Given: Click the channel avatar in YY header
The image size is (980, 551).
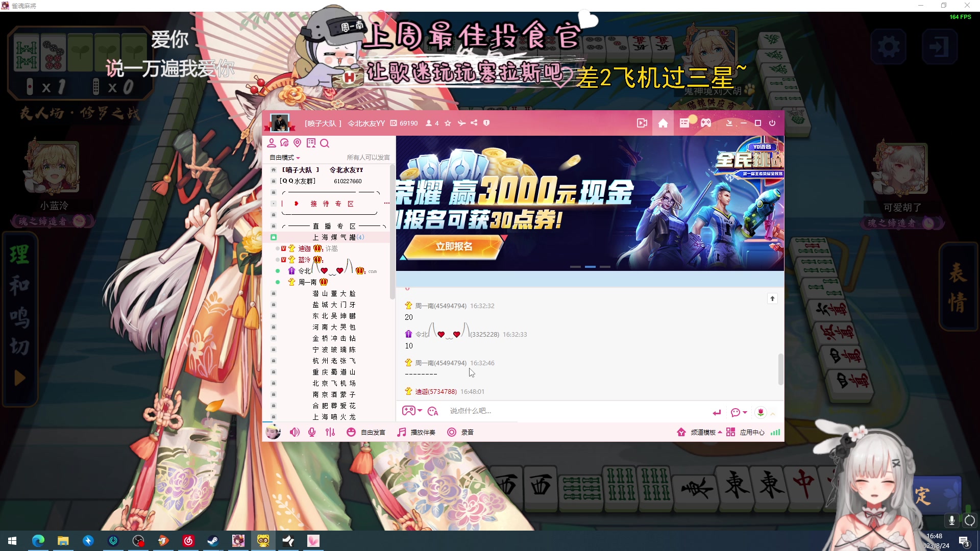Looking at the screenshot, I should point(279,123).
